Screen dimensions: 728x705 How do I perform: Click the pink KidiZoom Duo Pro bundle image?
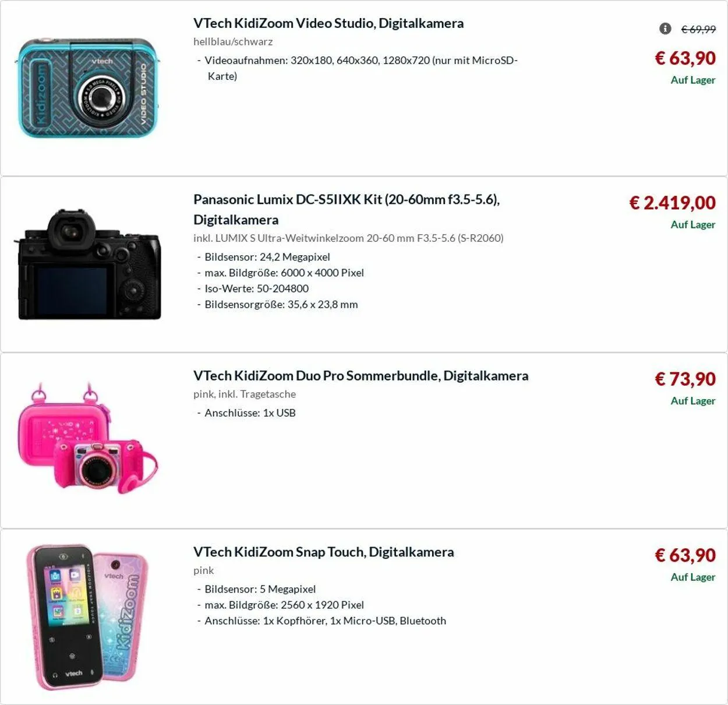[88, 438]
